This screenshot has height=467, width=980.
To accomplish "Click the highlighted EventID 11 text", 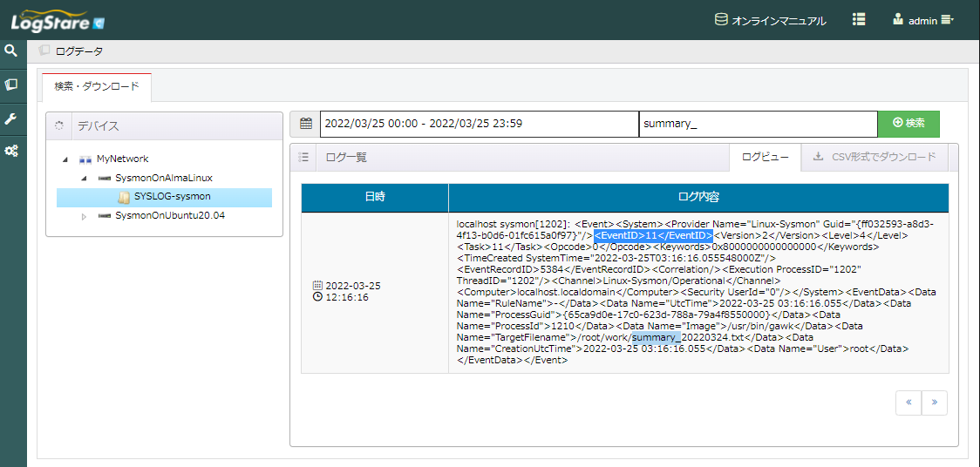I will click(653, 234).
